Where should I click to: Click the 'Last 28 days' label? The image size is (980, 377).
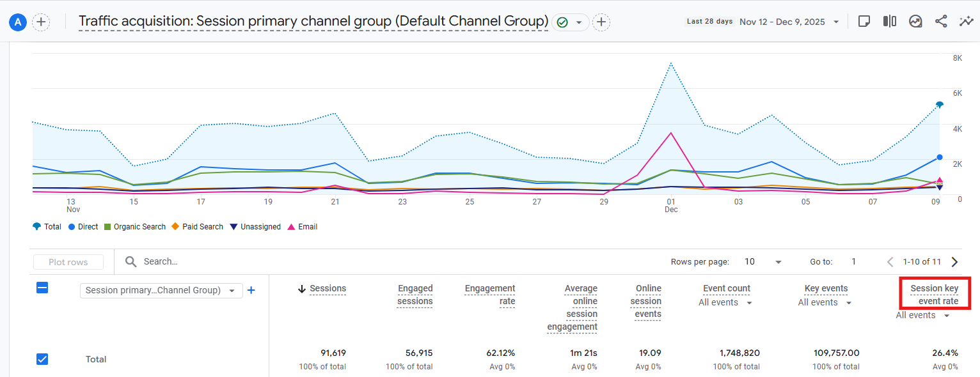709,22
